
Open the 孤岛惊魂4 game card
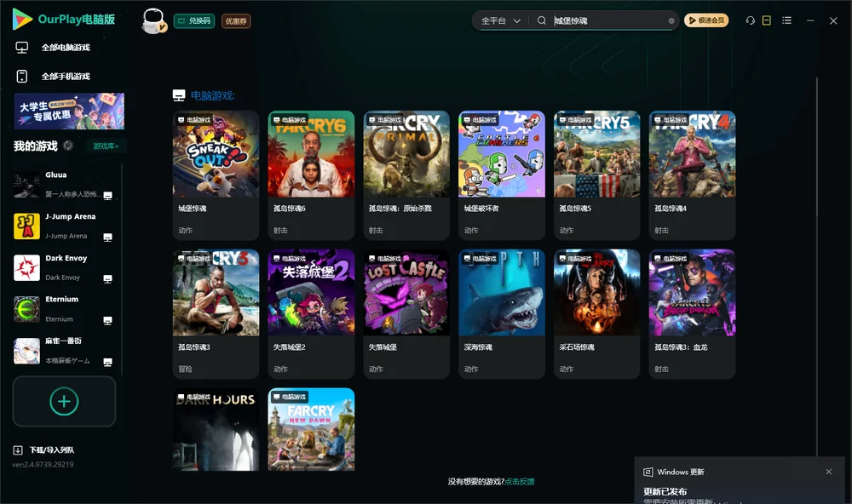692,175
